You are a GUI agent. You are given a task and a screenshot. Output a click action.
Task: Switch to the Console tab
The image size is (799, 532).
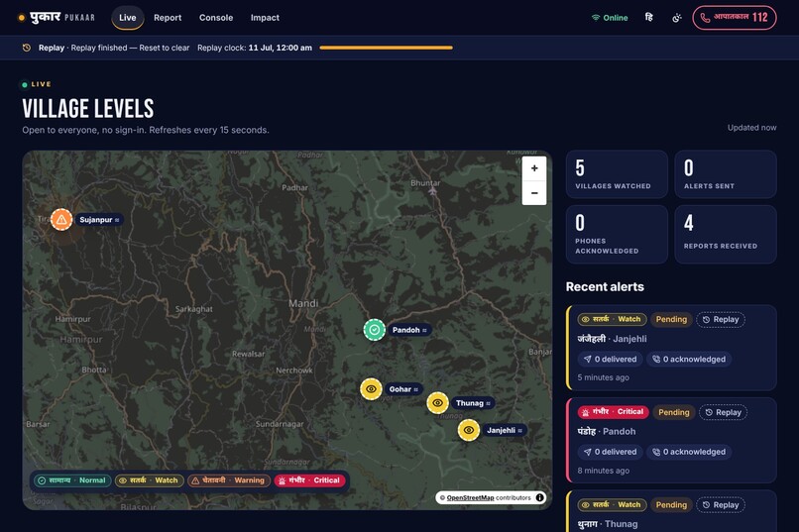[216, 17]
